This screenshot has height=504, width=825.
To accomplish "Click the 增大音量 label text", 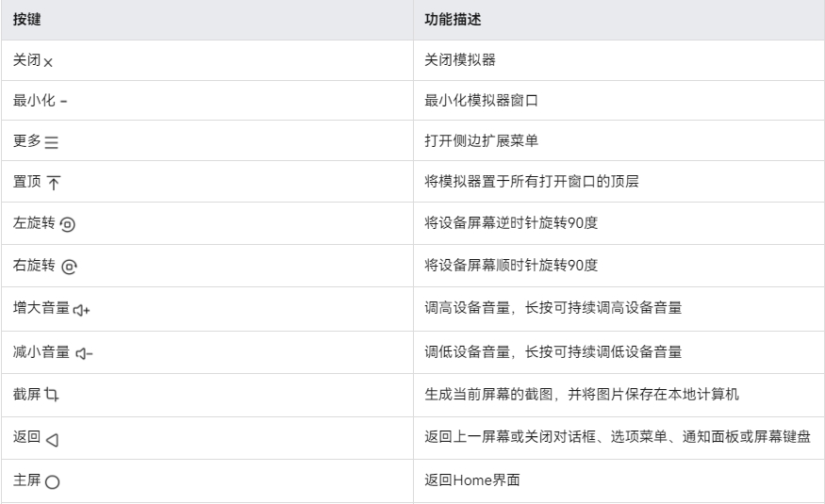I will [41, 307].
